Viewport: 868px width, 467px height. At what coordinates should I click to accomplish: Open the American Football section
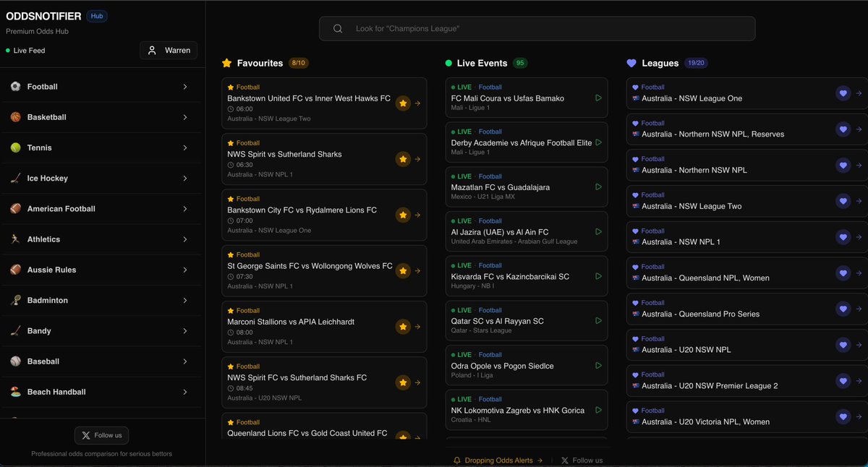[x=16, y=208]
